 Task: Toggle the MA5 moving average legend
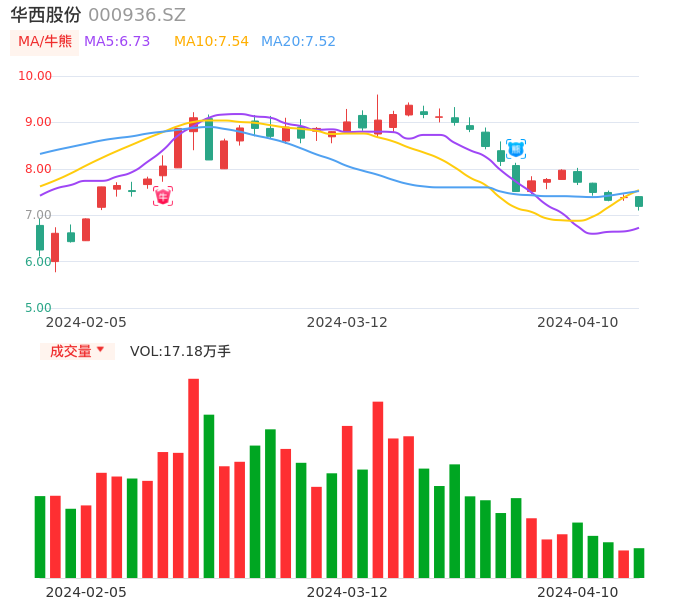[117, 42]
